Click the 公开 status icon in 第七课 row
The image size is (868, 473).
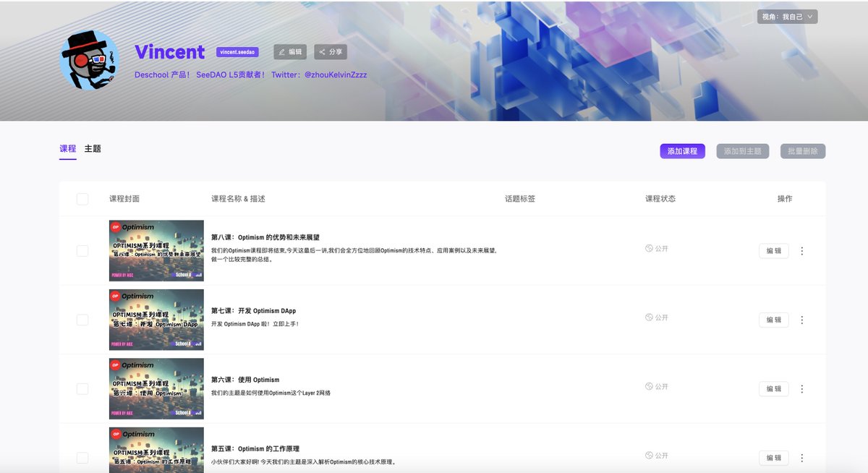pyautogui.click(x=650, y=318)
